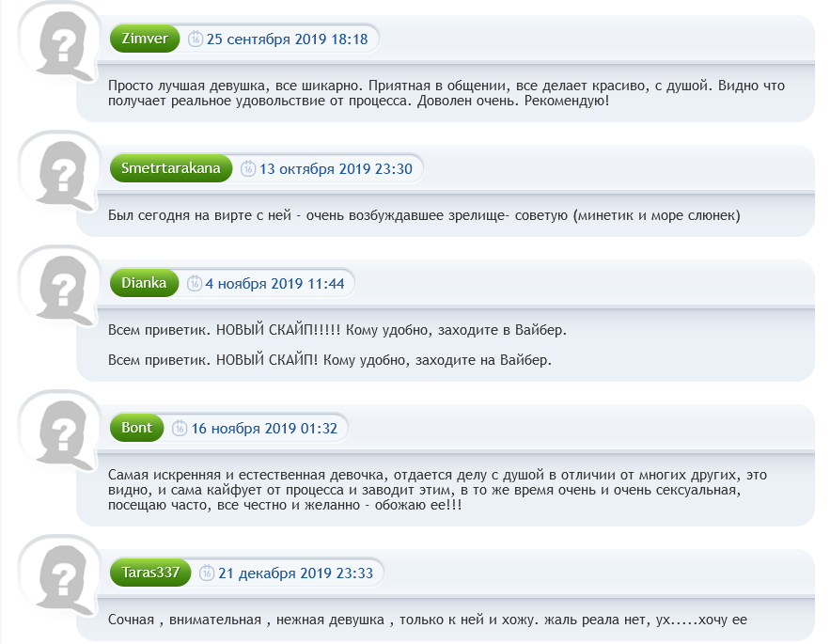
Task: Select the green Dianka username badge
Action: (144, 282)
